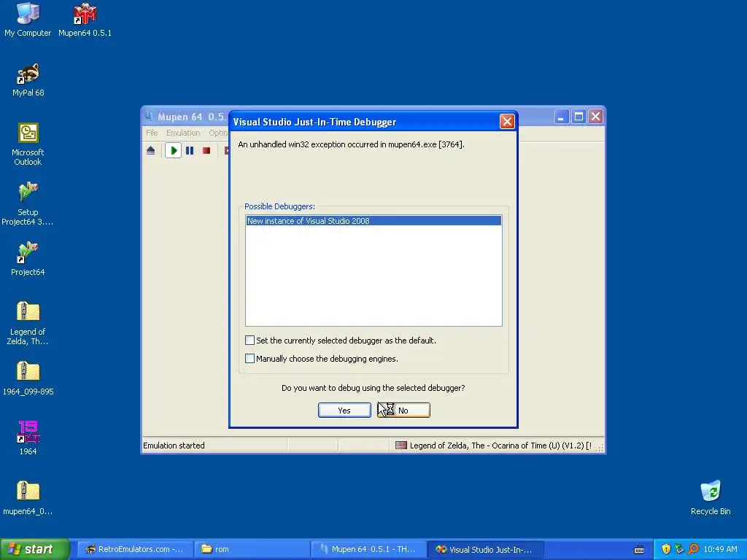Select the Recycle Bin icon

(x=711, y=498)
